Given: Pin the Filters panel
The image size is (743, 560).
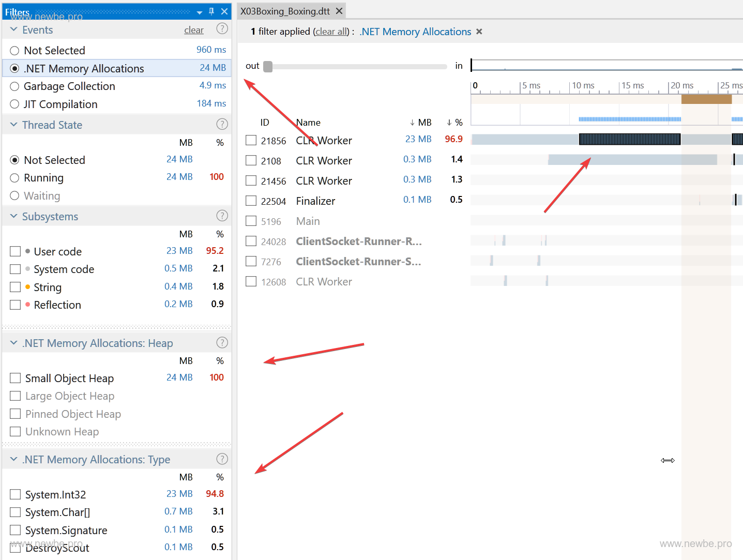Looking at the screenshot, I should 211,11.
